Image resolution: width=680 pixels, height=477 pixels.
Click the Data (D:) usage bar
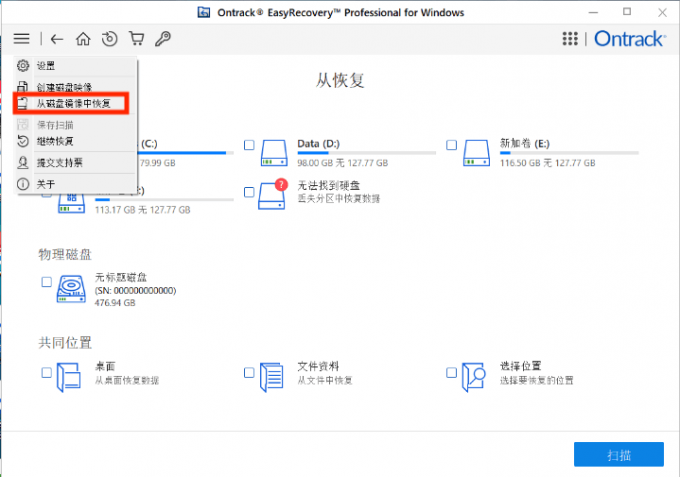(366, 153)
